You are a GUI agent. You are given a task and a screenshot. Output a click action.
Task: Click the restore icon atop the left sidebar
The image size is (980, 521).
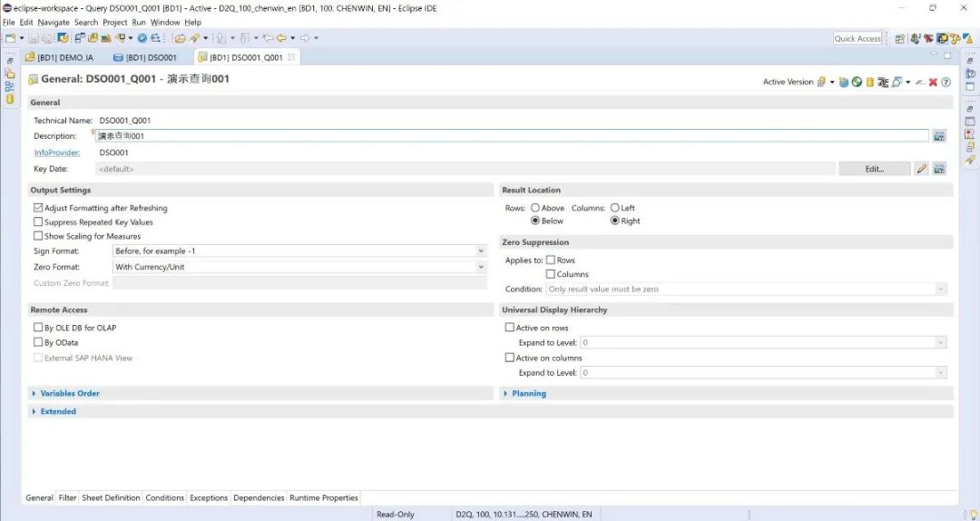tap(9, 61)
